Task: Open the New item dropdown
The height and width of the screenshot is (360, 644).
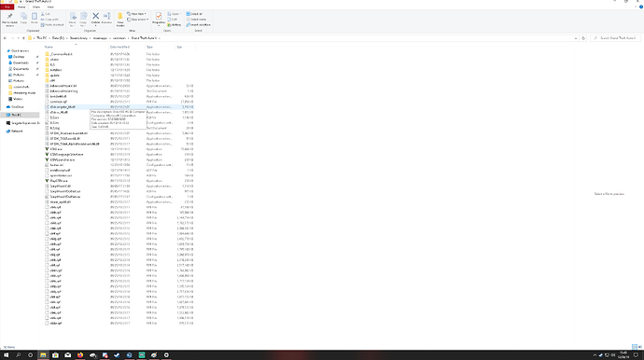Action: (136, 14)
